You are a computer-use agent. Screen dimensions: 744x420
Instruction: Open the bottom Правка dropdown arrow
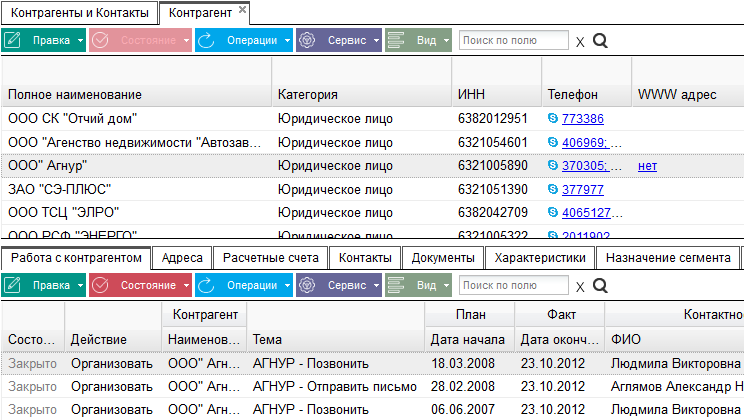pyautogui.click(x=80, y=286)
